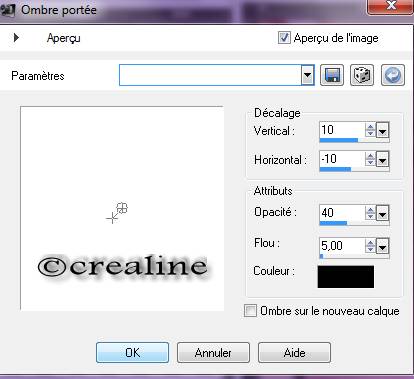Image resolution: width=414 pixels, height=379 pixels.
Task: Click the Annuler button
Action: pos(213,353)
